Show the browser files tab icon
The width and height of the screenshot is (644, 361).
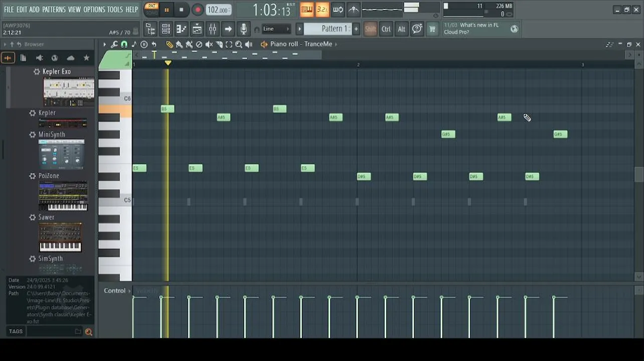click(x=23, y=58)
